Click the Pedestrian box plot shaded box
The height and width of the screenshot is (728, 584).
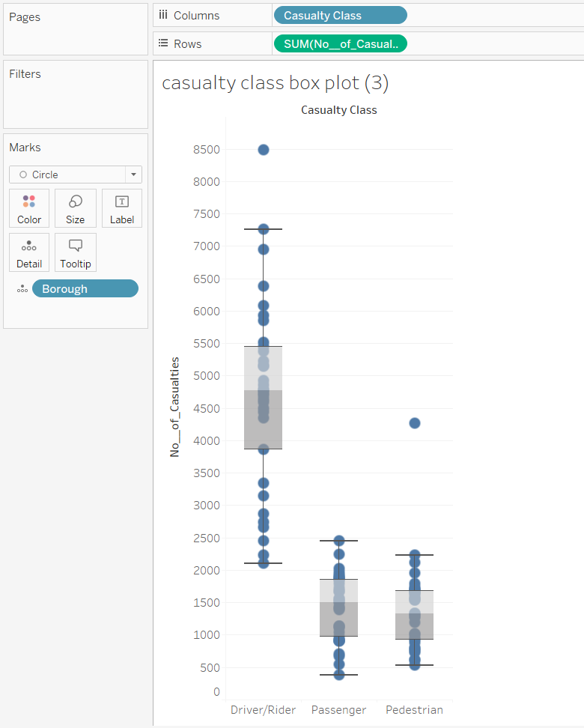(415, 615)
